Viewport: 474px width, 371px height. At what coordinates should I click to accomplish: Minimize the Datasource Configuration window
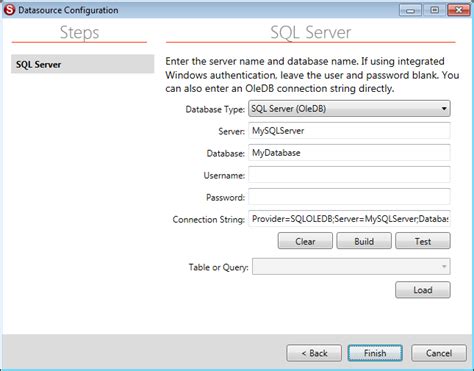[410, 10]
